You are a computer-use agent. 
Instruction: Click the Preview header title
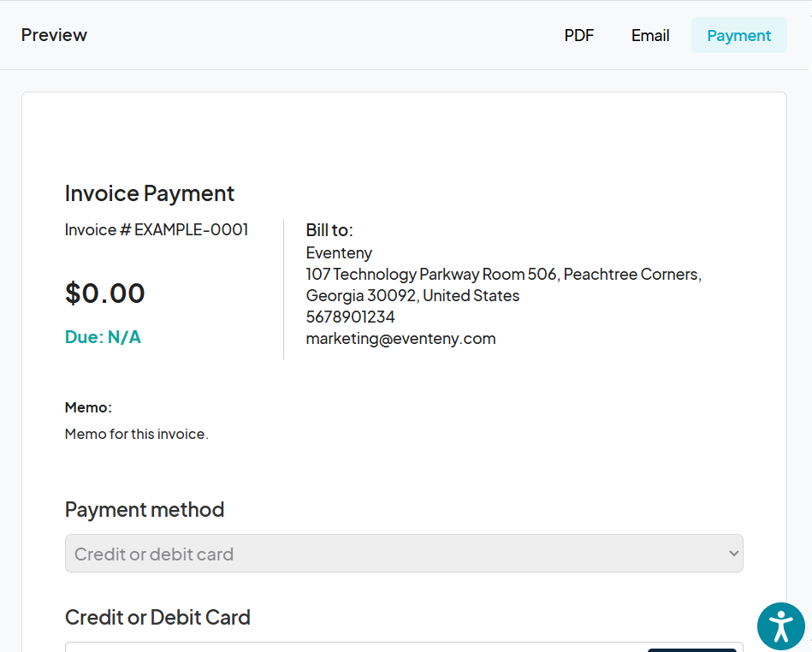[x=54, y=35]
